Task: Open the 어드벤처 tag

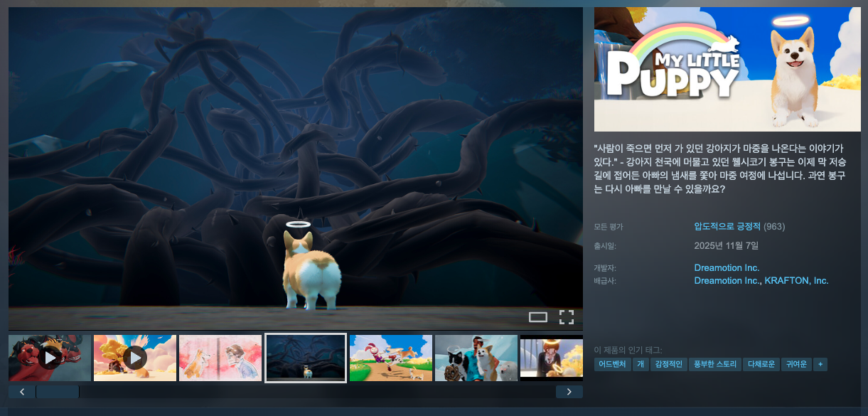Action: coord(612,364)
